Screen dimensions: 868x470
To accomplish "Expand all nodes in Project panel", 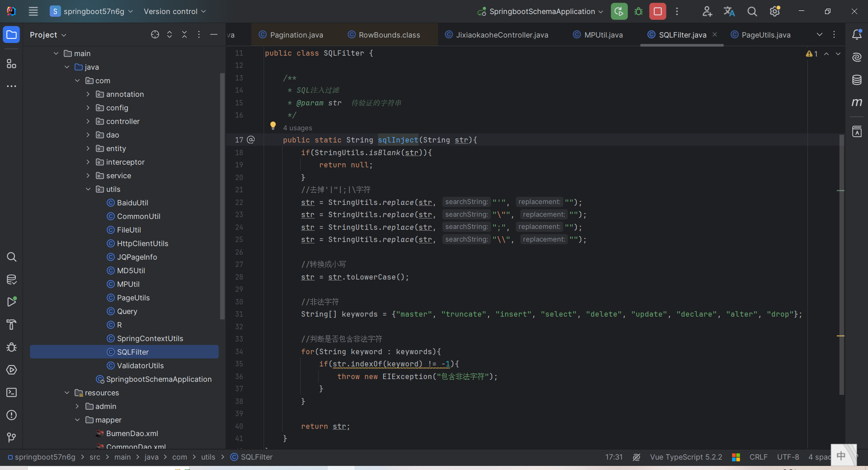I will point(170,34).
